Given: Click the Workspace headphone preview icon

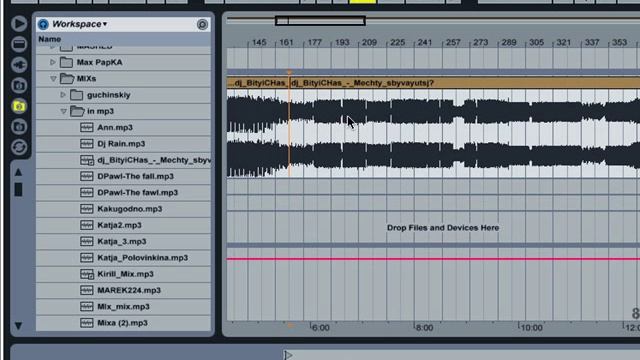Looking at the screenshot, I should 43,24.
